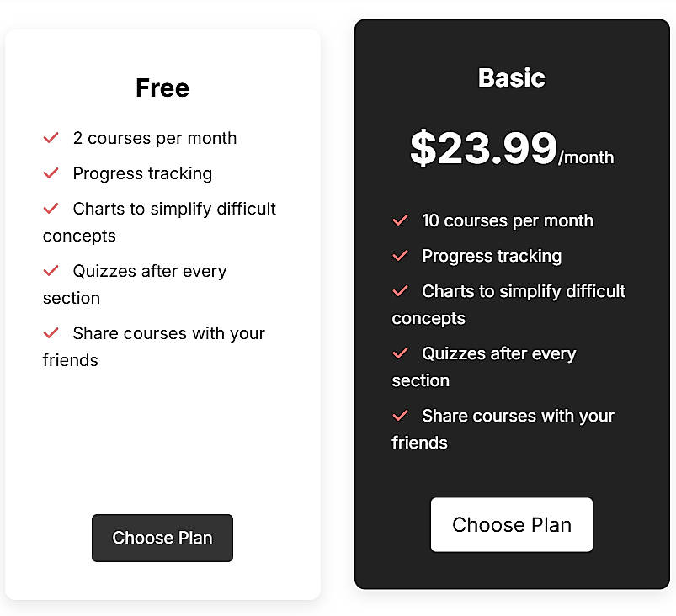The image size is (676, 616).
Task: Click the white Free plan card
Action: [162, 438]
